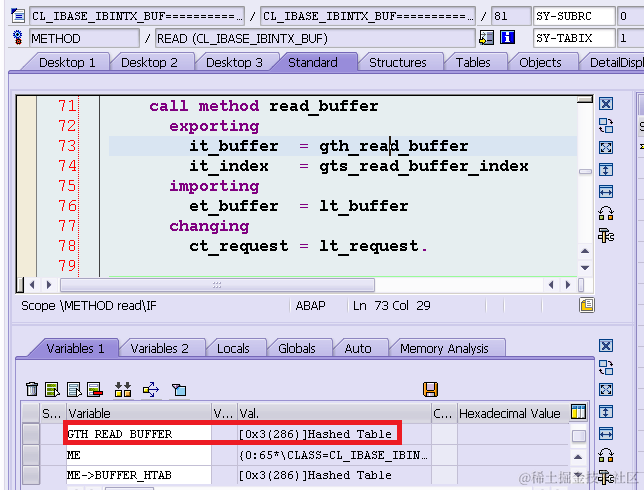The width and height of the screenshot is (644, 490).
Task: Click the ME variable name cell
Action: tap(138, 455)
